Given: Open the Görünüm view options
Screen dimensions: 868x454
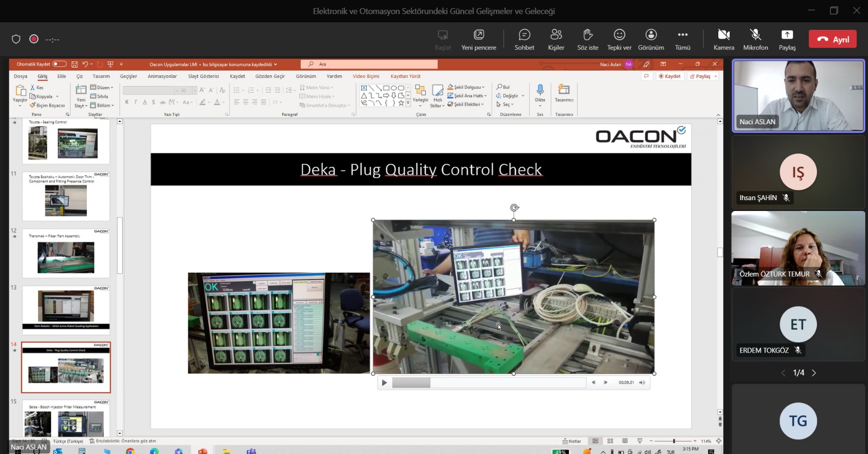Looking at the screenshot, I should coord(651,40).
